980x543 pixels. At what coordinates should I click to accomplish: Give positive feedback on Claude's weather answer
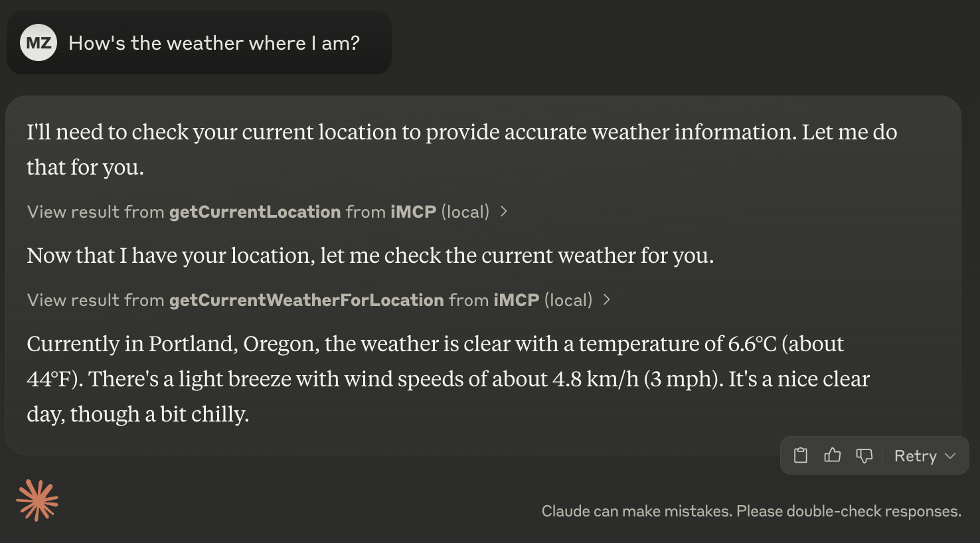tap(832, 455)
